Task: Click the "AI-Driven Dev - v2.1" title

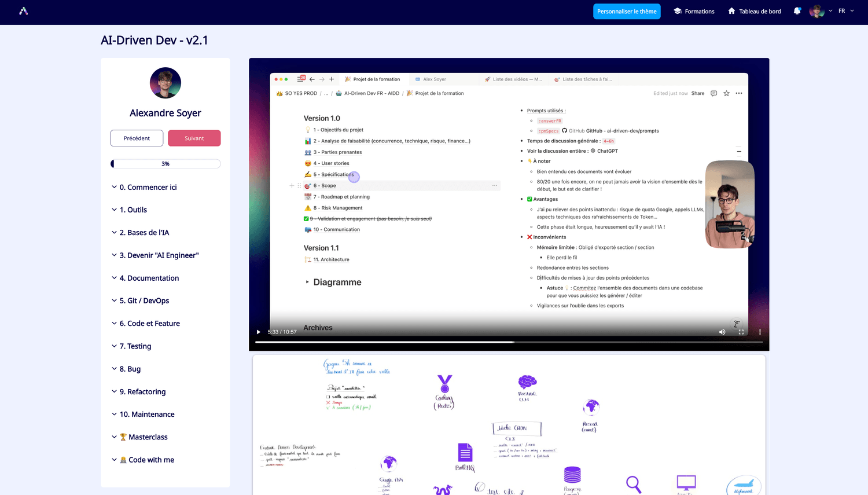Action: [155, 40]
